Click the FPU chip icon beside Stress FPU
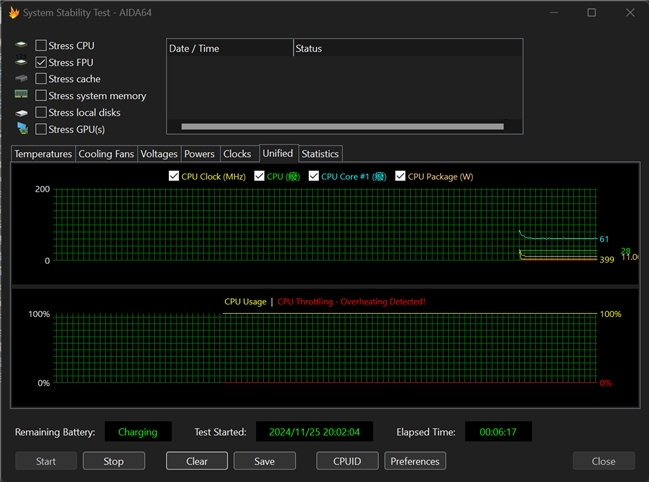The width and height of the screenshot is (649, 482). 21,62
